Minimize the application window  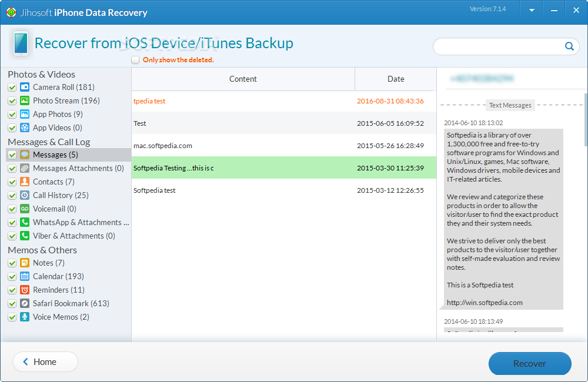(554, 11)
